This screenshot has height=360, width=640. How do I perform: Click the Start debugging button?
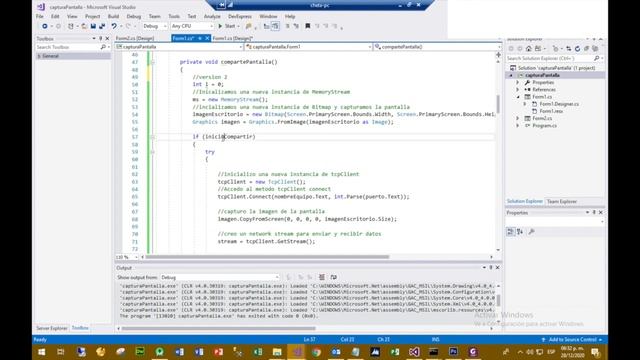click(227, 26)
